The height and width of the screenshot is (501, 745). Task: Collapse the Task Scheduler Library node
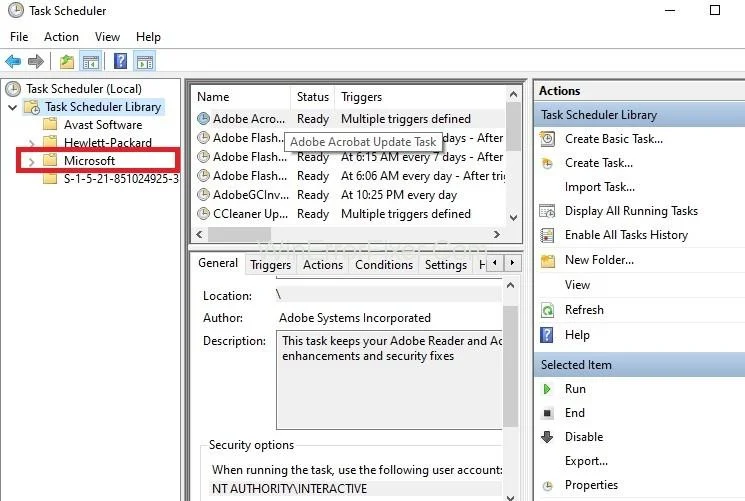(13, 107)
